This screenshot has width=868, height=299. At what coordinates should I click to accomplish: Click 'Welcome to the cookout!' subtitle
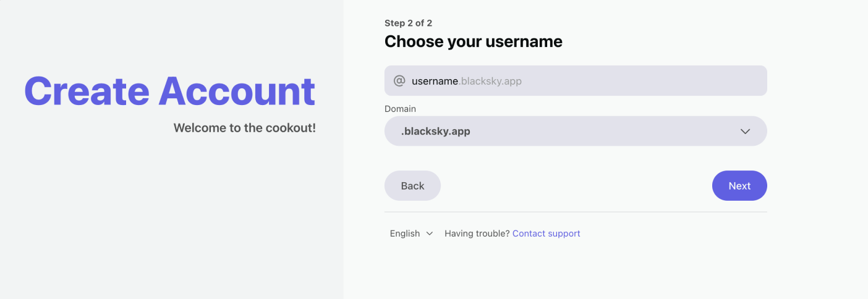point(245,128)
